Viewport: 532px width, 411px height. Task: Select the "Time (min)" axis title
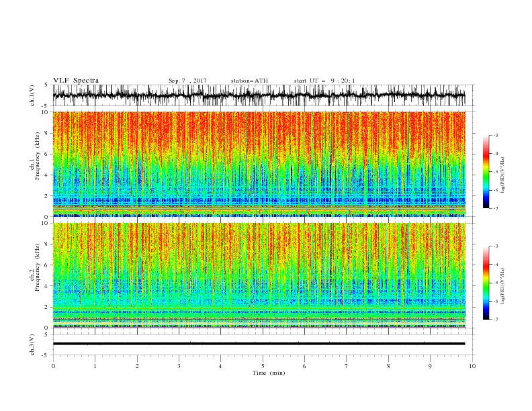pos(269,373)
